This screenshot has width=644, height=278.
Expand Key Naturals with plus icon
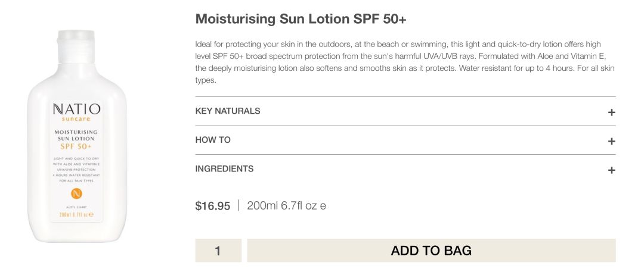(x=611, y=112)
